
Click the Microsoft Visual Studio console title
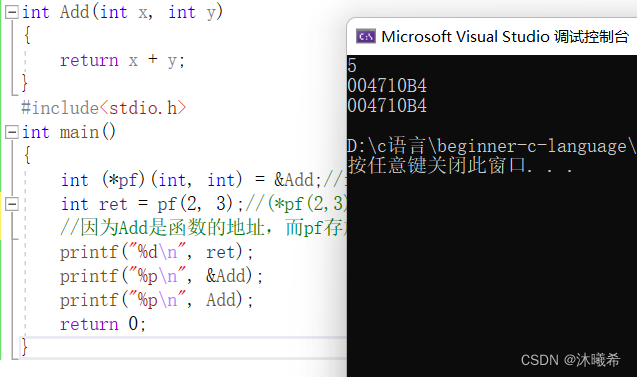(505, 37)
